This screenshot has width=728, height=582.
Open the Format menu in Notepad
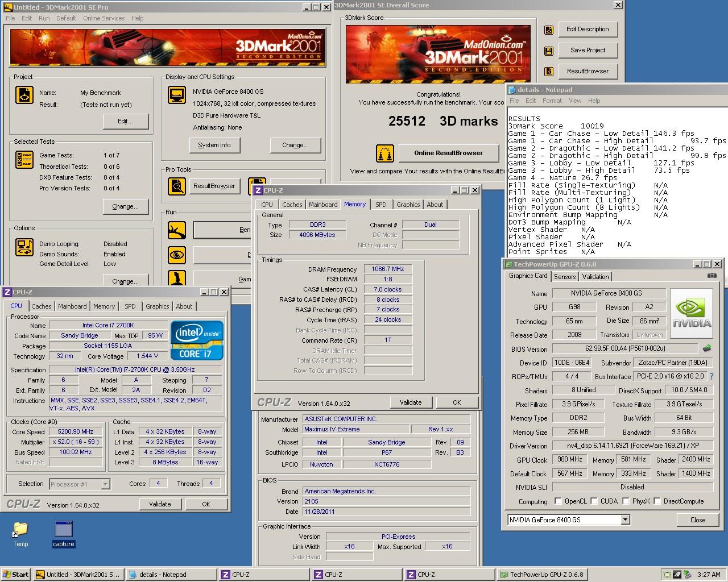click(552, 101)
